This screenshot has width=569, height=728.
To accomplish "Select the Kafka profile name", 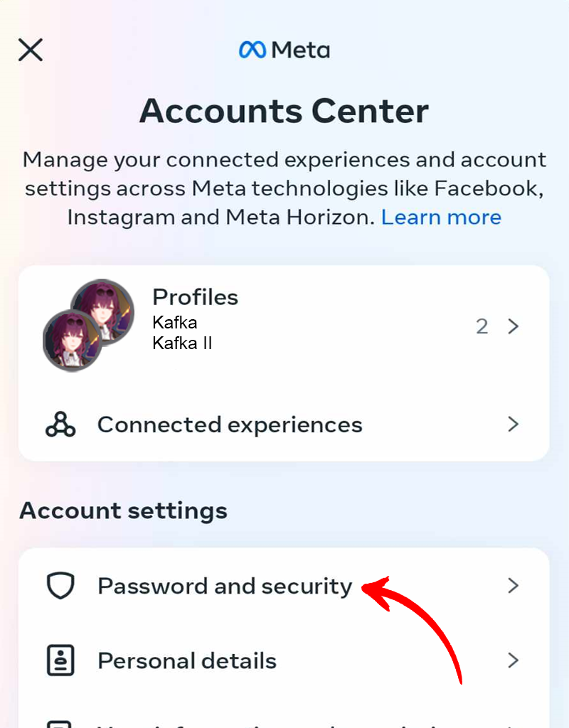I will point(174,323).
